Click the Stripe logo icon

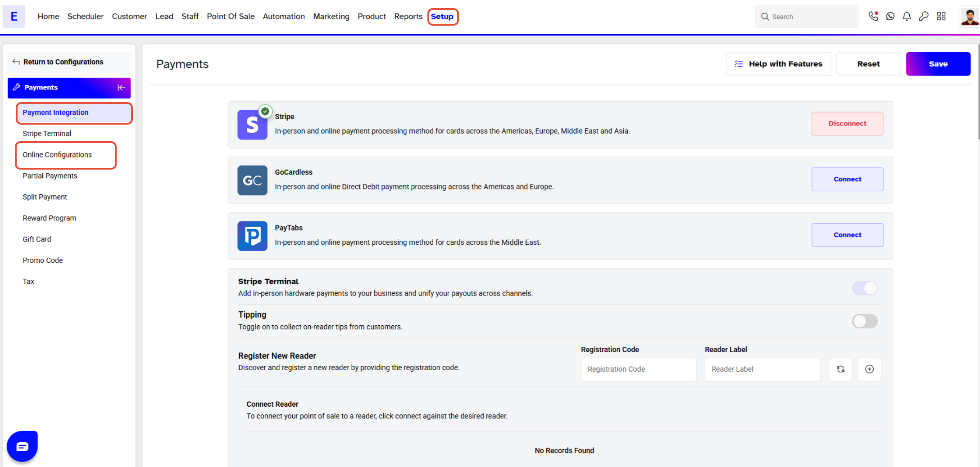pos(252,125)
